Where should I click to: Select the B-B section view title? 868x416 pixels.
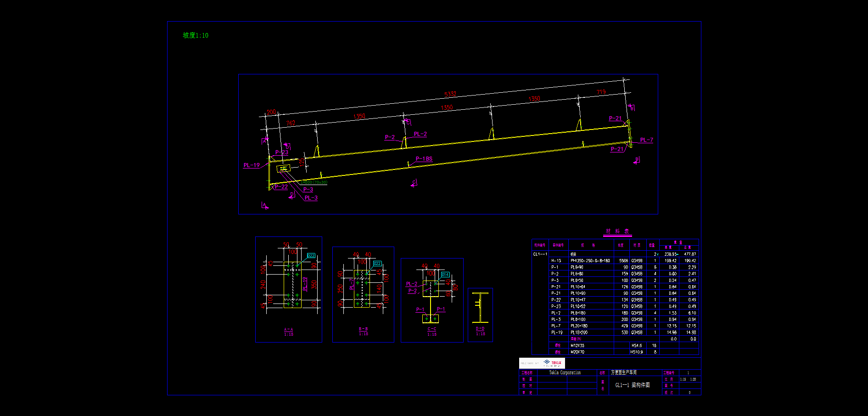coord(363,332)
